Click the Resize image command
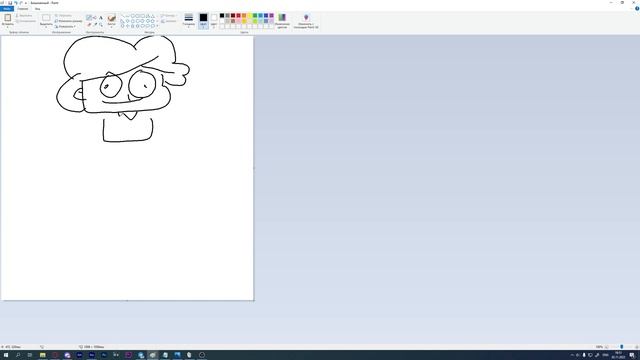The width and height of the screenshot is (640, 360). click(x=68, y=21)
